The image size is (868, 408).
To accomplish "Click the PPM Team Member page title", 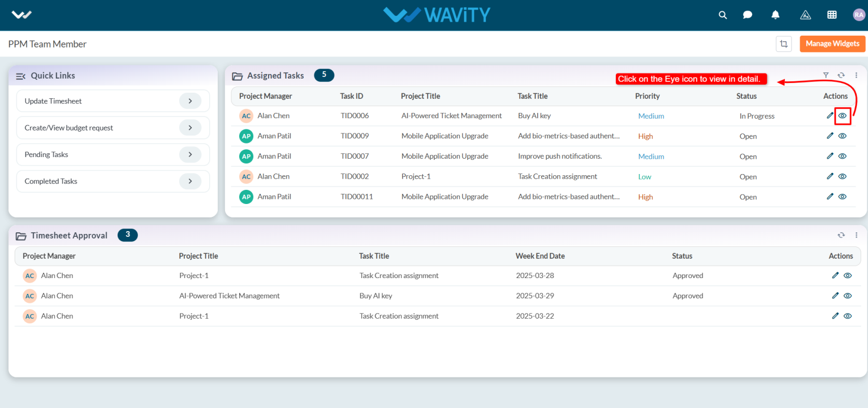I will [47, 44].
